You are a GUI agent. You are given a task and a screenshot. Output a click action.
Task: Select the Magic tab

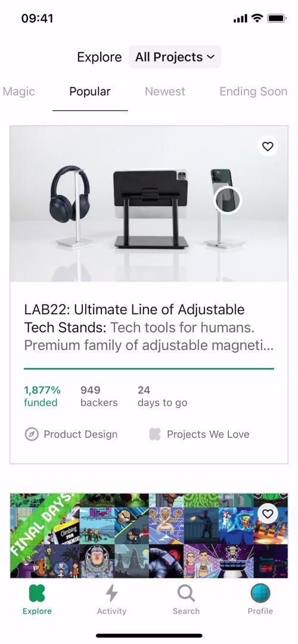pos(19,92)
